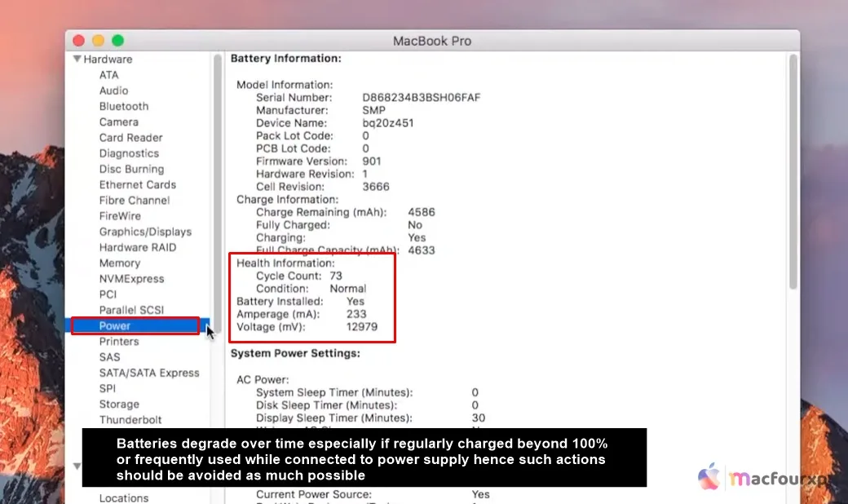
Task: Open the Fibre Channel entry
Action: [134, 201]
